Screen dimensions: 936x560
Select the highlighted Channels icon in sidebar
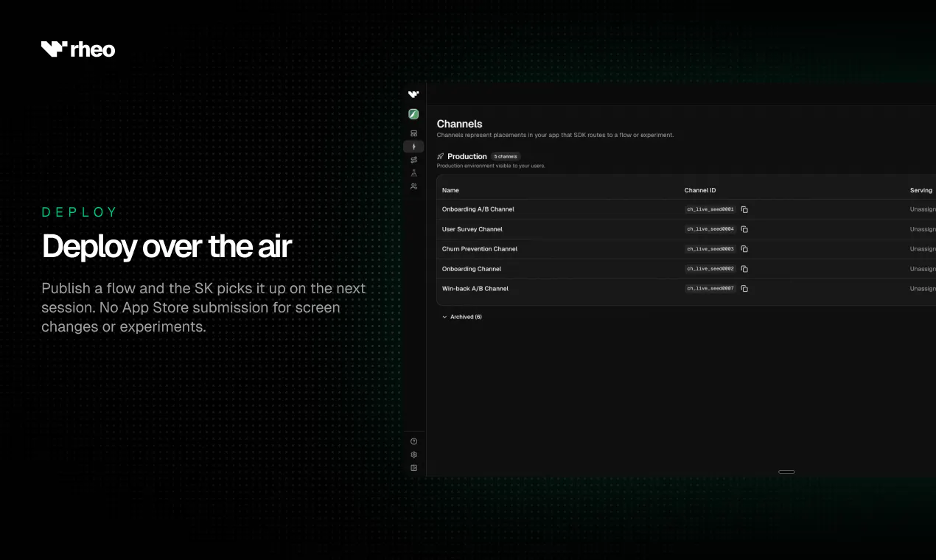413,147
